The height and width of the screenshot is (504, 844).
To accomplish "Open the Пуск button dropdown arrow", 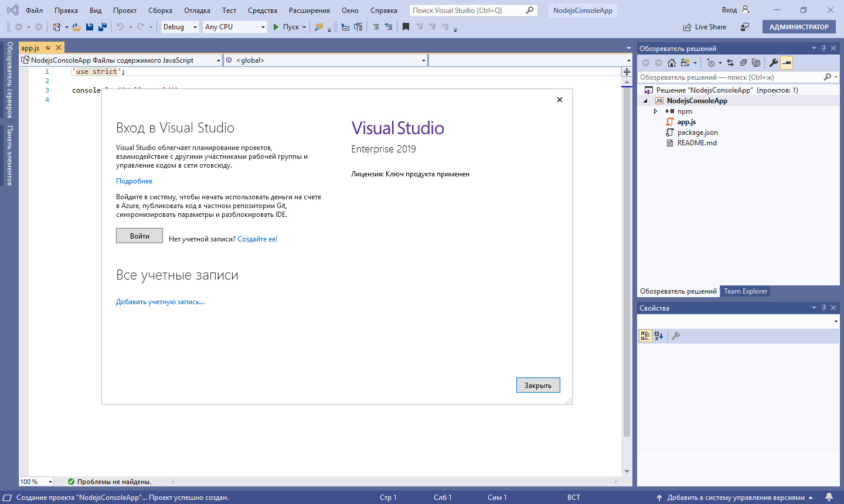I will (304, 27).
